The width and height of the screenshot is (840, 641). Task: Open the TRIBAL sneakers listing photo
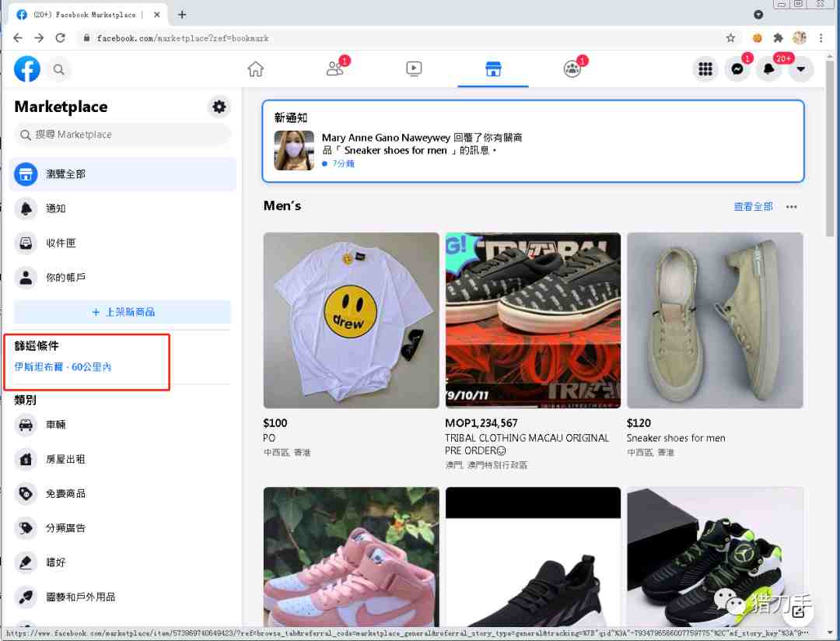533,320
